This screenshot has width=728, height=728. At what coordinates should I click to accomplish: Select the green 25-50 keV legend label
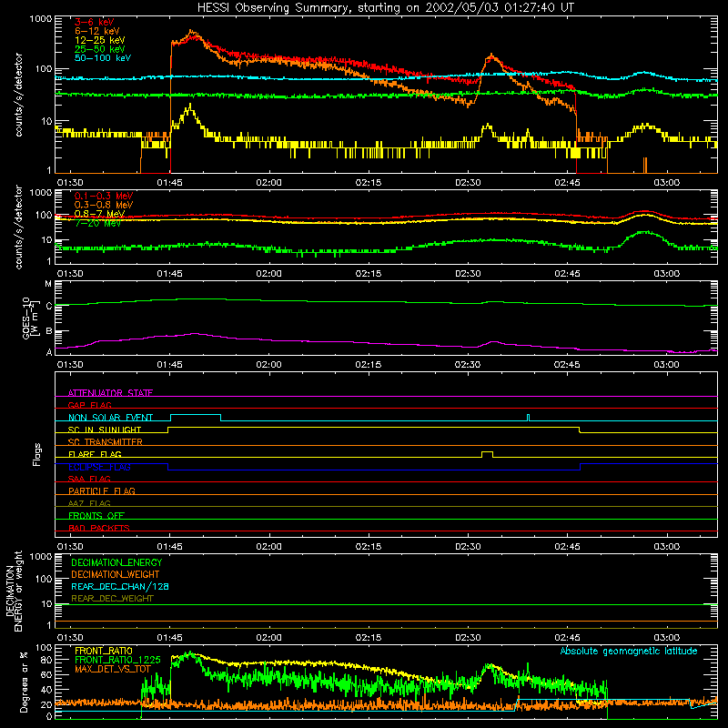pos(100,49)
